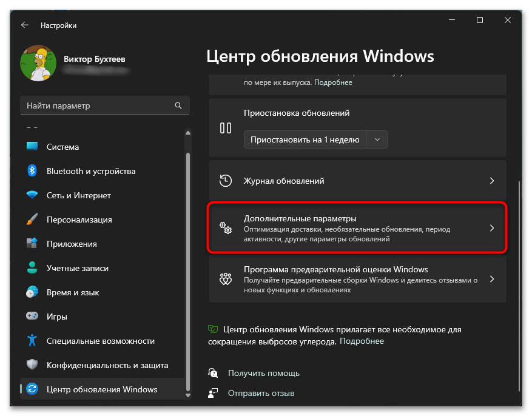The height and width of the screenshot is (416, 532).
Task: Click sidebar scrollbar down arrow
Action: 188,395
